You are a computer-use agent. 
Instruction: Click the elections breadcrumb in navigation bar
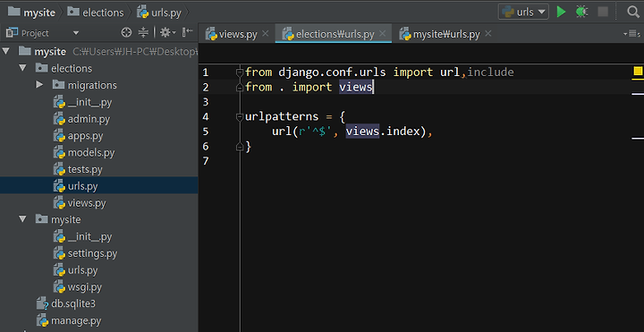[96, 13]
